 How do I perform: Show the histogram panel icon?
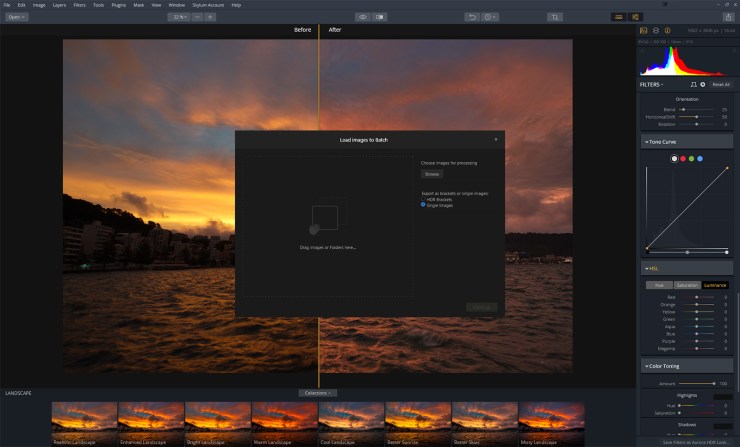pyautogui.click(x=643, y=31)
